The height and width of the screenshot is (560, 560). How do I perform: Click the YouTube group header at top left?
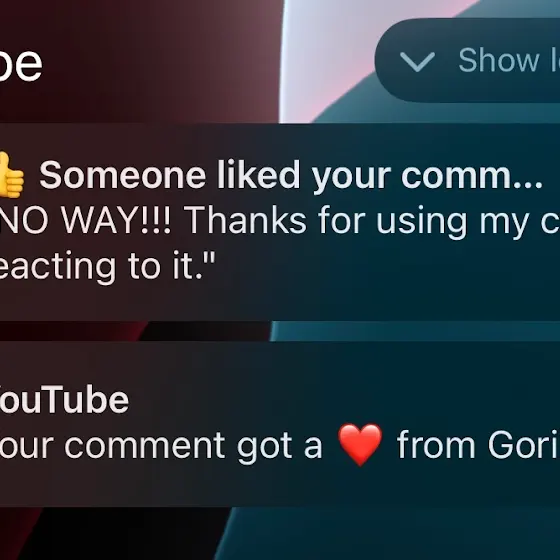tap(21, 64)
